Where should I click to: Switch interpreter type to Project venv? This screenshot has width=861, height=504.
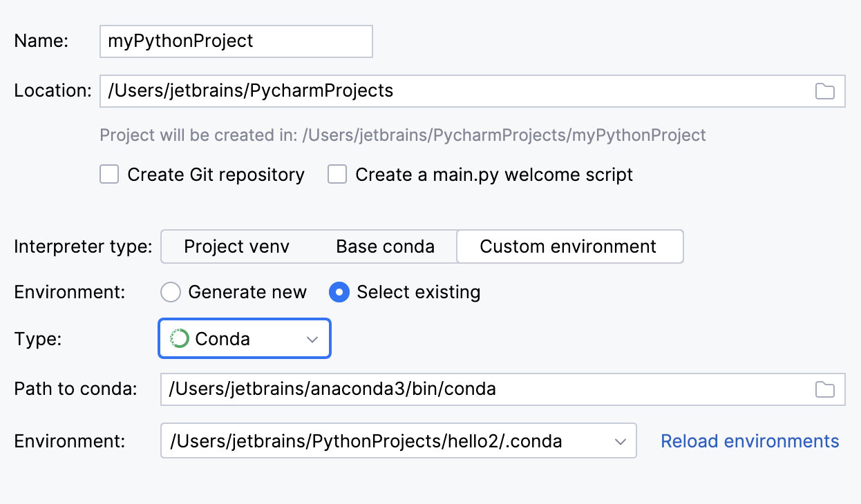[236, 246]
